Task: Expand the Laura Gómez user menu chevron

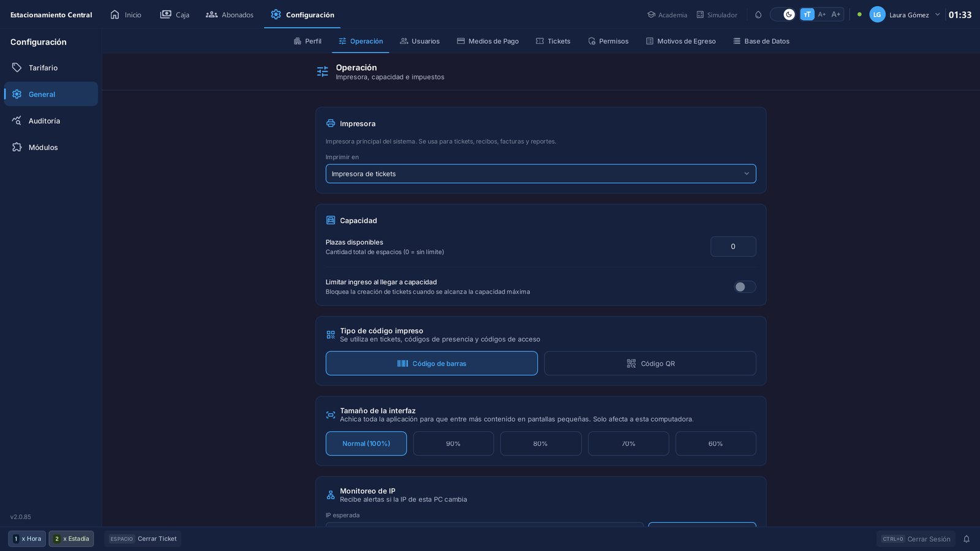Action: point(937,15)
